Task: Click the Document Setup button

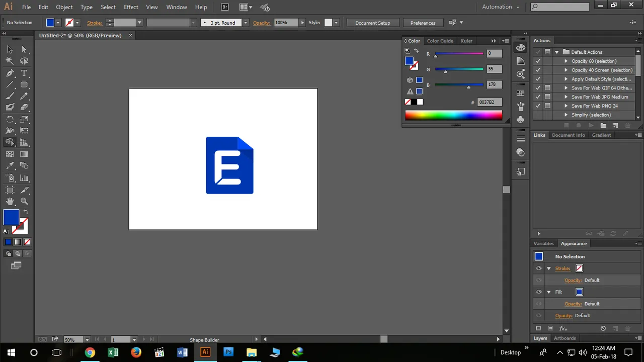Action: [x=373, y=23]
